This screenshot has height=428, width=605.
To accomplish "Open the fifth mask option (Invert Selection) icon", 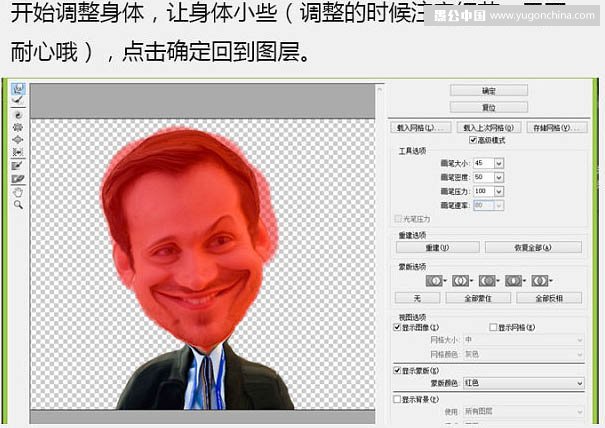I will (541, 281).
